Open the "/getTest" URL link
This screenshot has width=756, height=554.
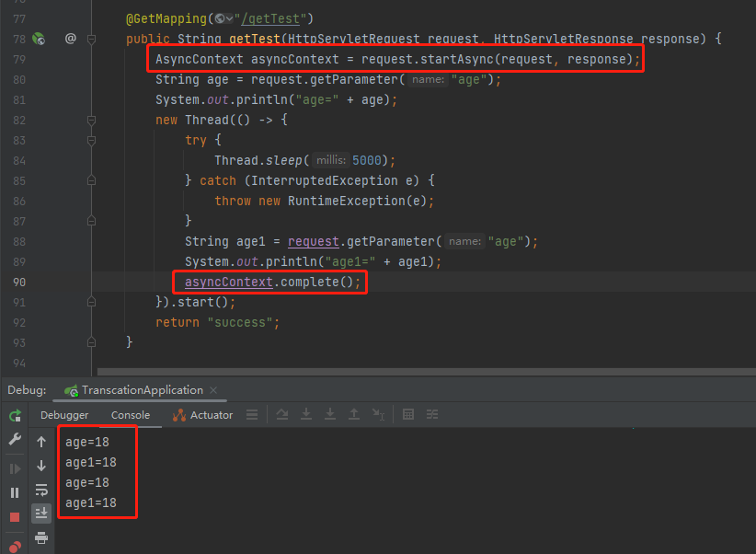[x=271, y=18]
